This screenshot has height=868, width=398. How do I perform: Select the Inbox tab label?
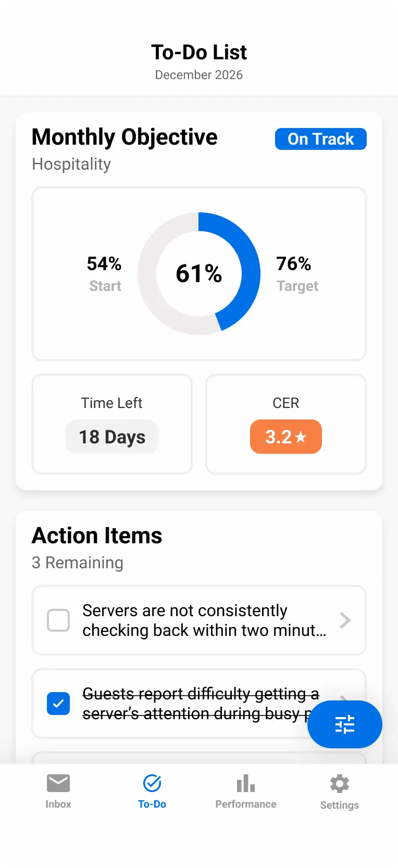coord(58,804)
